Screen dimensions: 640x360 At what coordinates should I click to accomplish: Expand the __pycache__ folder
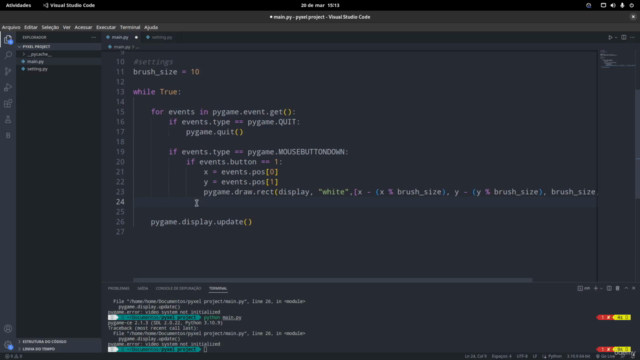point(59,54)
